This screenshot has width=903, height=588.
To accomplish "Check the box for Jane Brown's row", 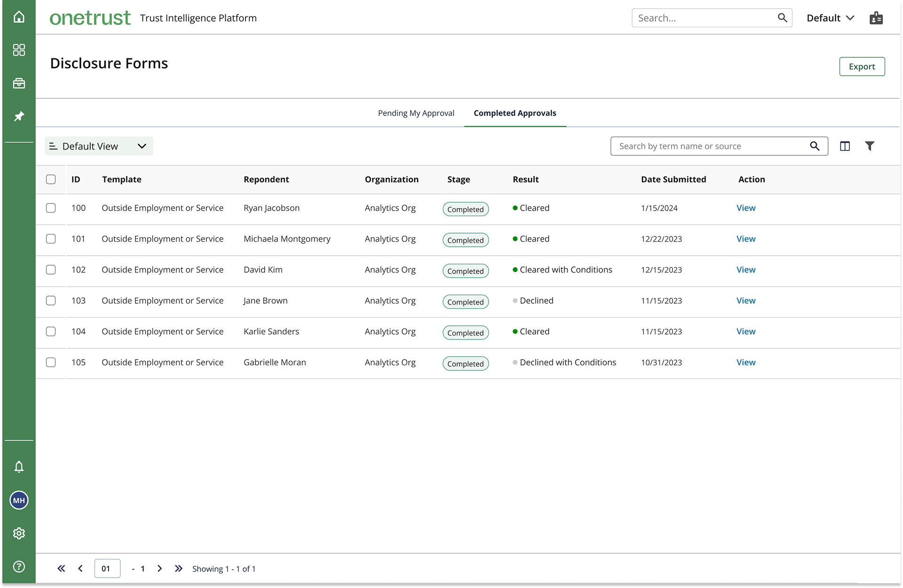I will [51, 300].
